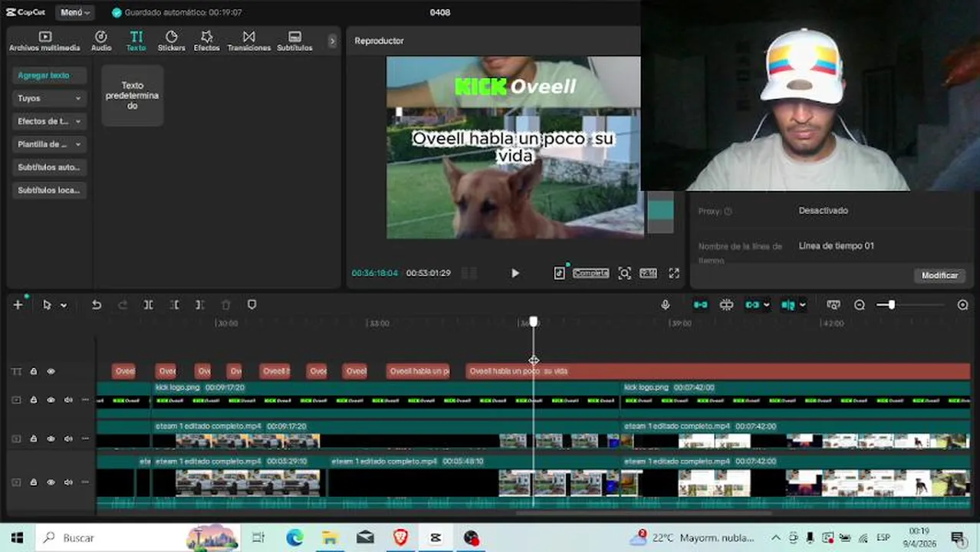Viewport: 980px width, 552px height.
Task: Select the kick logo.png clip labeled 00:09:17:20
Action: tap(385, 399)
